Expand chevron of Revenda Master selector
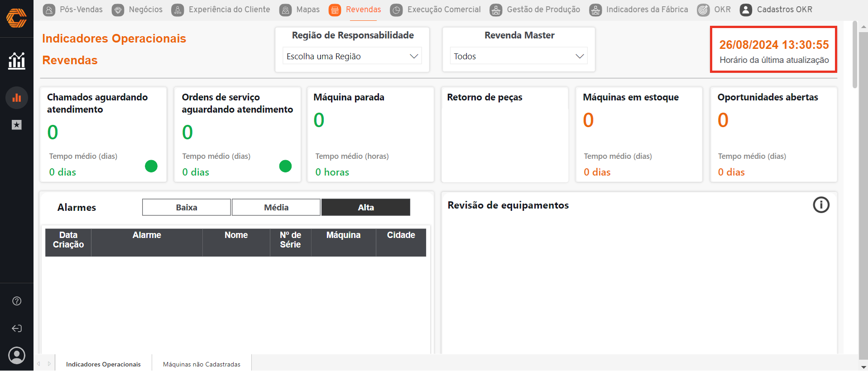The width and height of the screenshot is (868, 371). (580, 56)
